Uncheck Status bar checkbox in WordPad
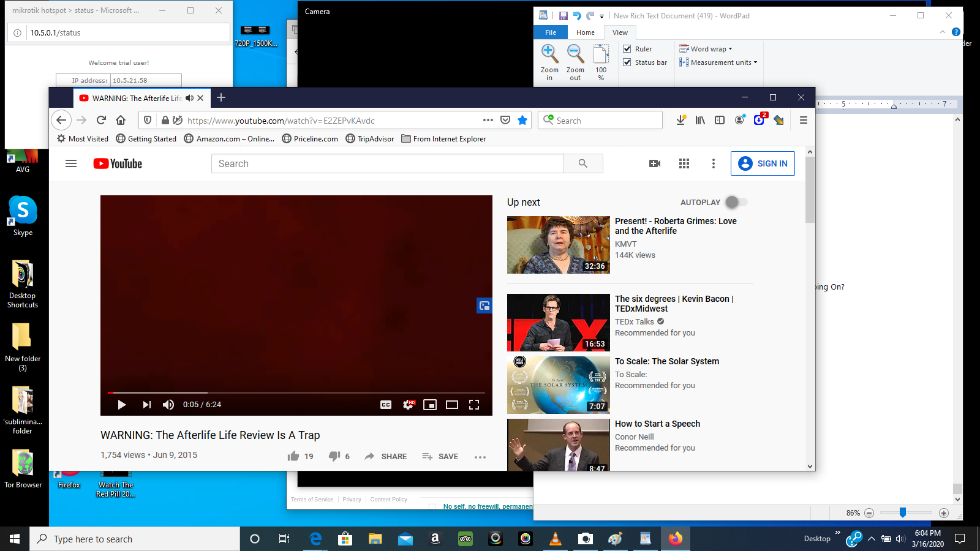Screen dimensions: 980x551 (x=627, y=62)
